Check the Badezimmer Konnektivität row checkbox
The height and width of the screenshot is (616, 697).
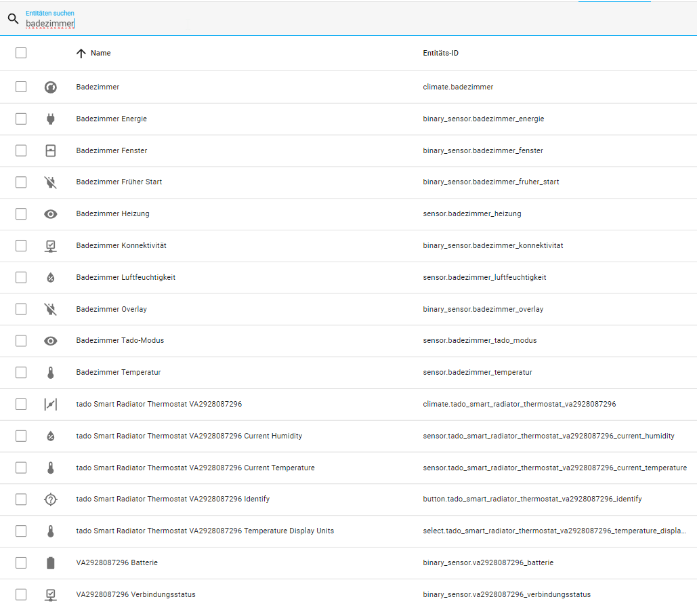click(21, 245)
